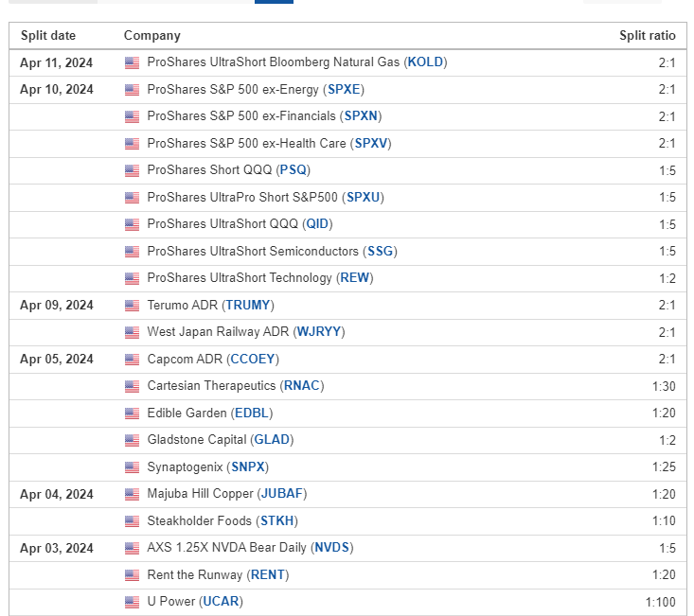Open the TRUMY ticker link

point(248,305)
